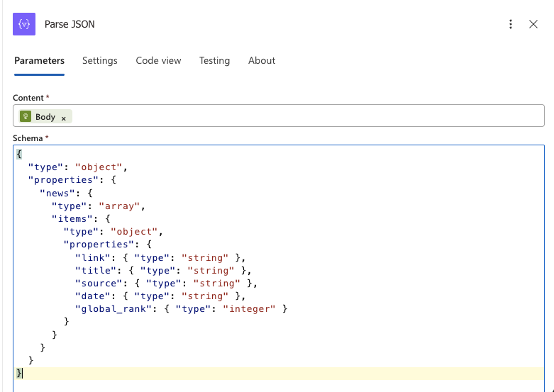Click the "global_rank" property key
This screenshot has width=554, height=392.
click(x=116, y=309)
